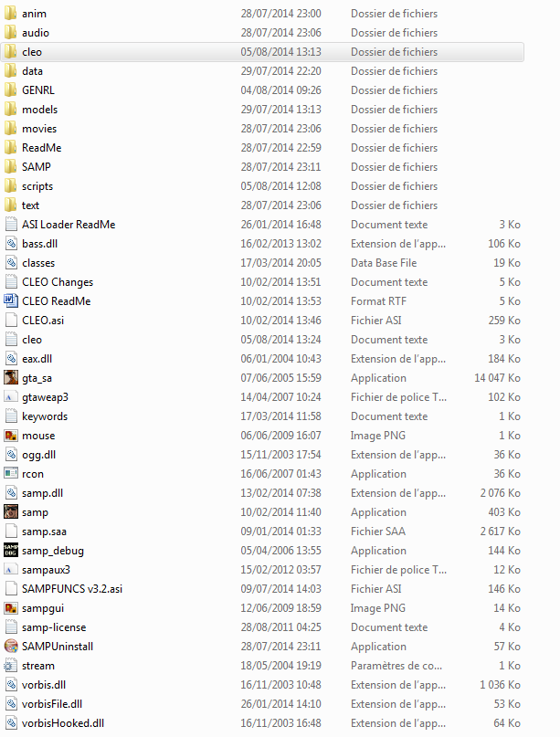The image size is (560, 737).
Task: Select the cleo text document file name
Action: [32, 340]
